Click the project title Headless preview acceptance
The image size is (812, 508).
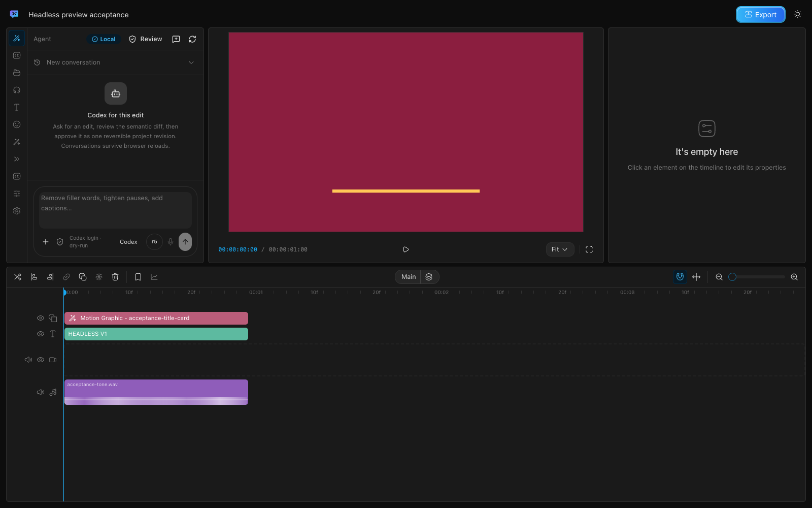[79, 15]
